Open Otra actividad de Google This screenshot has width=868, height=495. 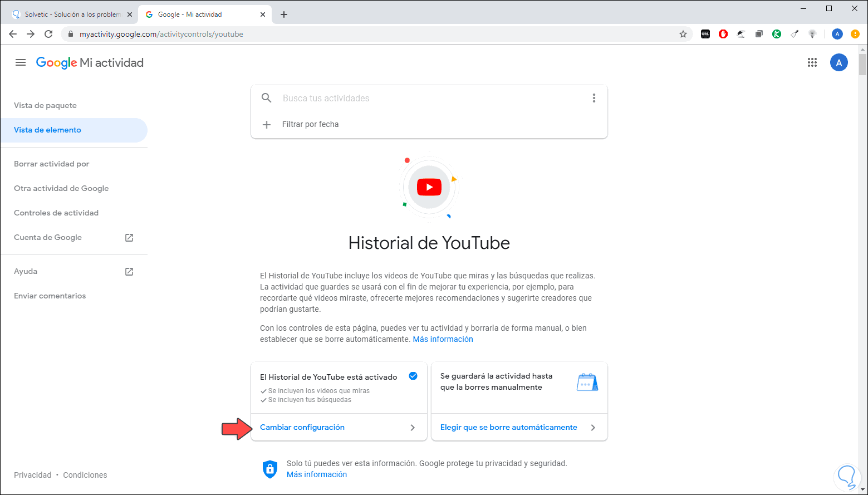(61, 188)
